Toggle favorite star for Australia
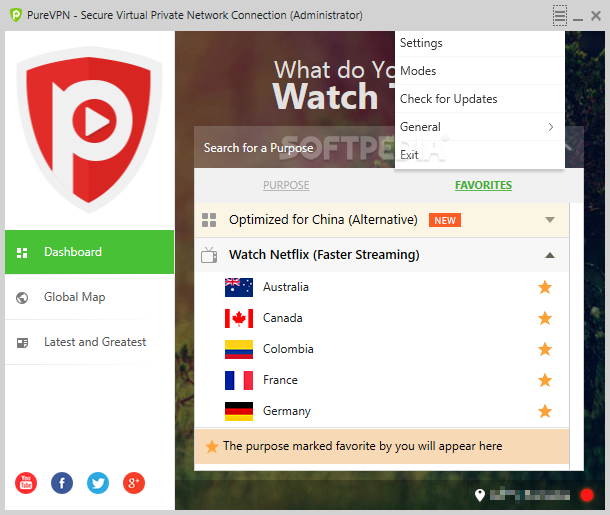610x515 pixels. [x=545, y=287]
